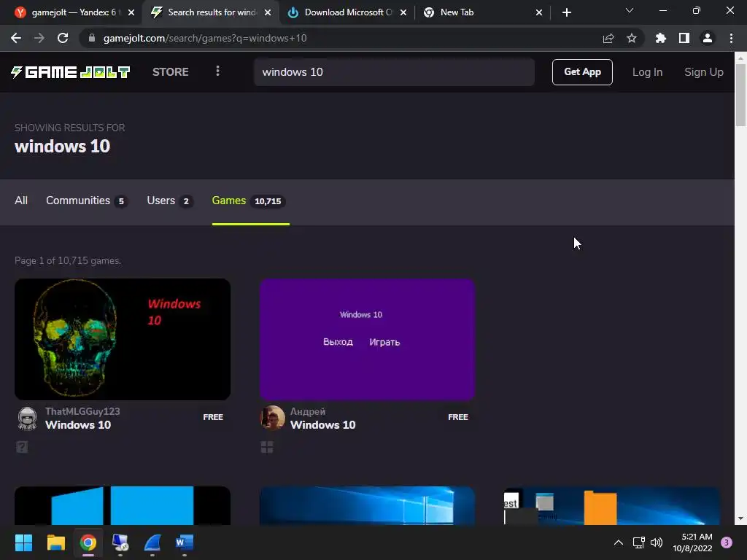Image resolution: width=747 pixels, height=560 pixels.
Task: Select the Communities results tab
Action: coord(86,201)
